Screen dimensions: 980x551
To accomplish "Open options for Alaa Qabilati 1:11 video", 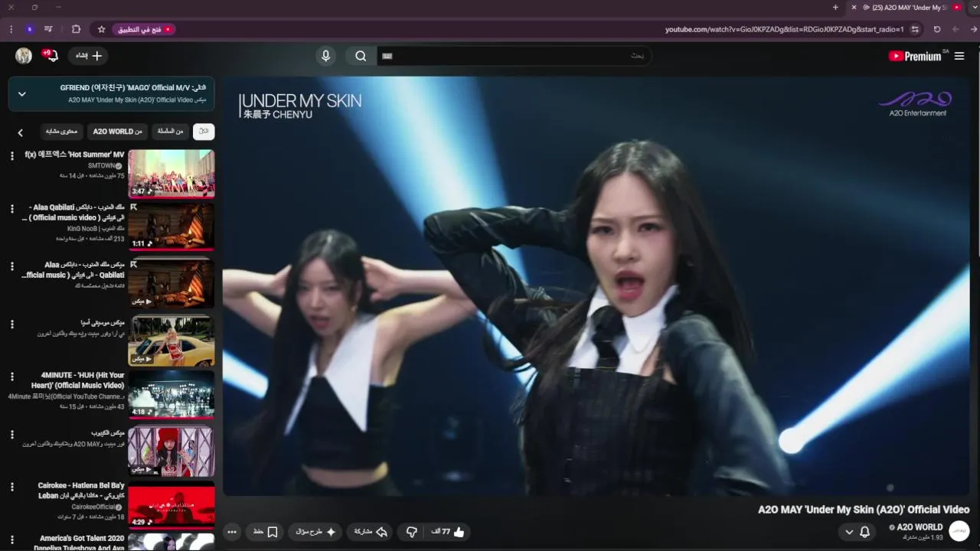I will point(11,209).
